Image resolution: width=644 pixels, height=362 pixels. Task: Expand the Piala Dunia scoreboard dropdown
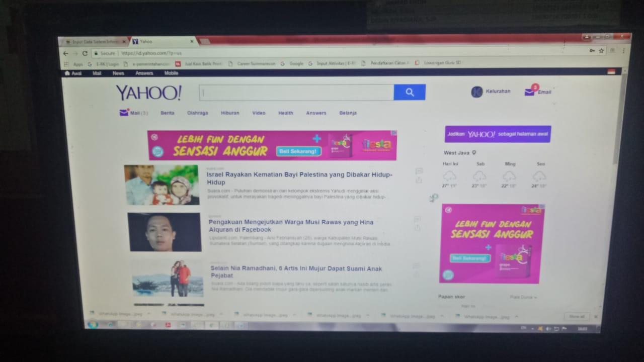point(523,297)
